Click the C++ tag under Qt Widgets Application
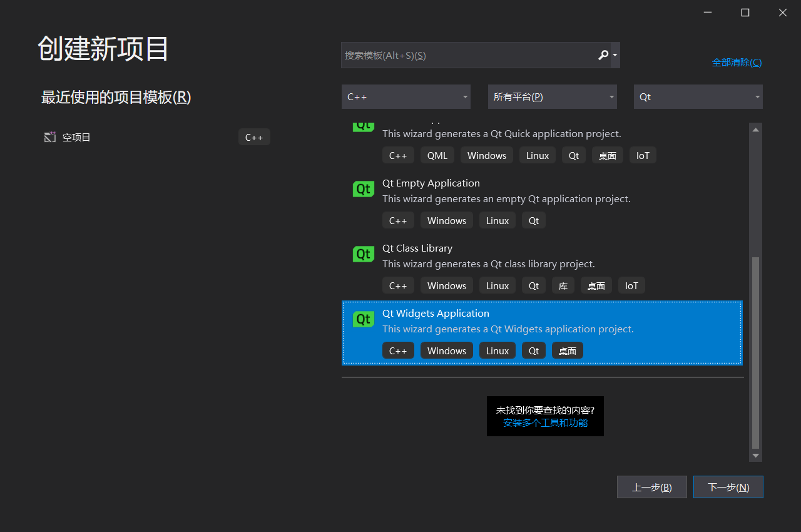Screen dimensions: 801x532 [x=398, y=350]
